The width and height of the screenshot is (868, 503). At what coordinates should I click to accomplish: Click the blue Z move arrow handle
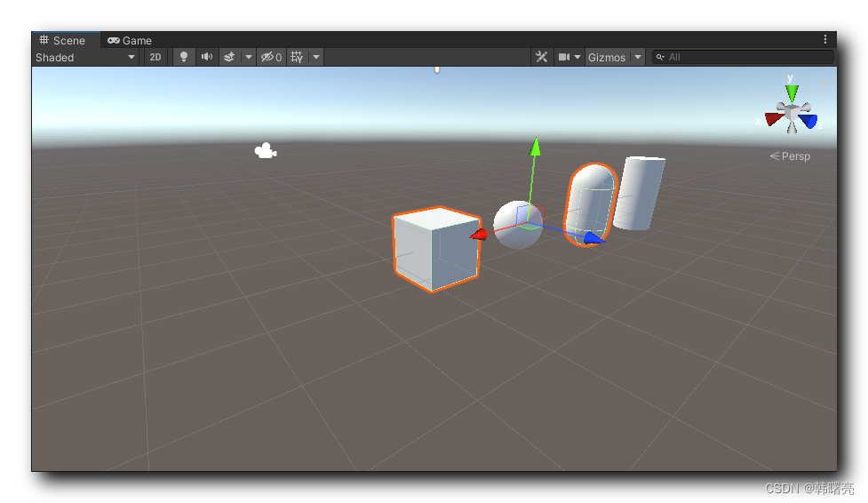pyautogui.click(x=594, y=238)
